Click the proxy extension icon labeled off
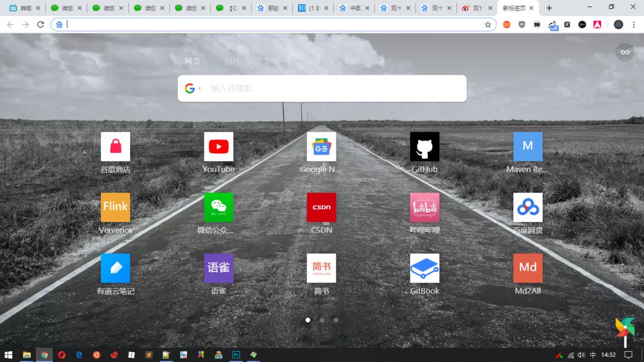The height and width of the screenshot is (362, 644). 553,26
